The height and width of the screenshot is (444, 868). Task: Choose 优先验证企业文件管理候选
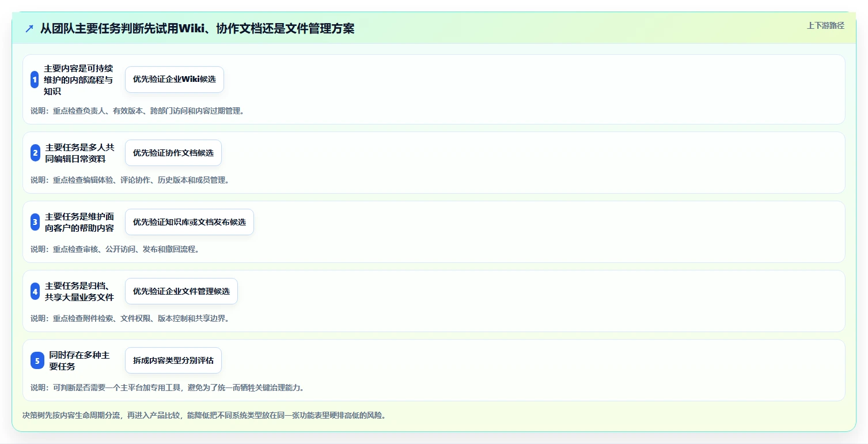tap(181, 291)
